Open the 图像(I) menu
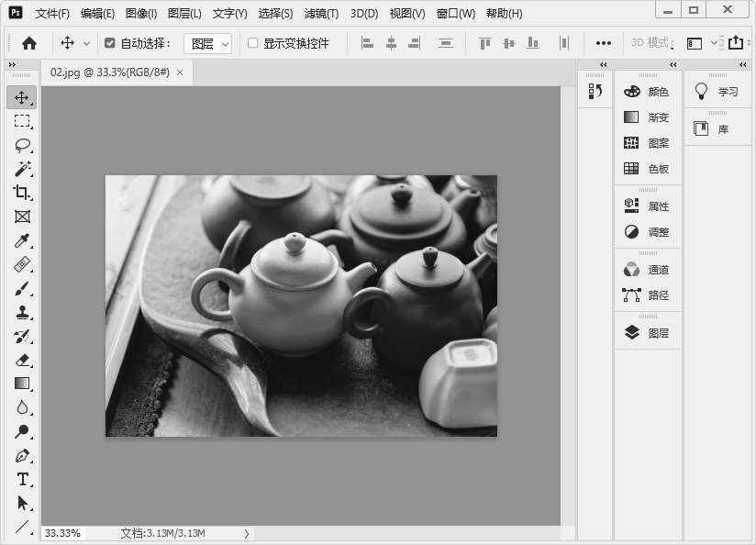Image resolution: width=756 pixels, height=545 pixels. 141,14
